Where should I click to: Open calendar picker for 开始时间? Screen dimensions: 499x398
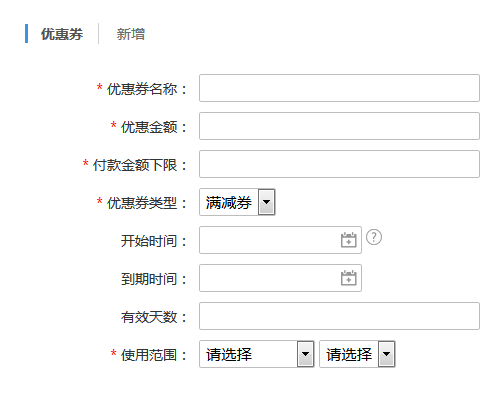[348, 240]
